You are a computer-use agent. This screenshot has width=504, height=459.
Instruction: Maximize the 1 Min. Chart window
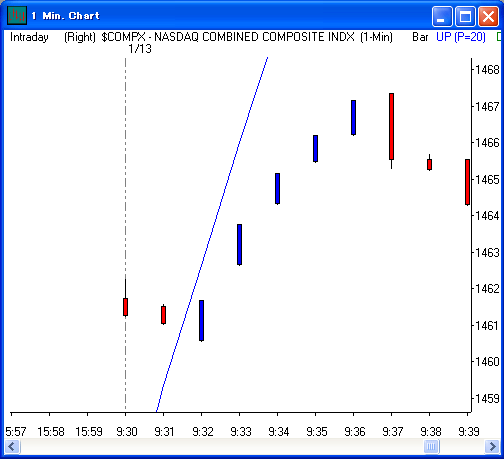[x=465, y=16]
